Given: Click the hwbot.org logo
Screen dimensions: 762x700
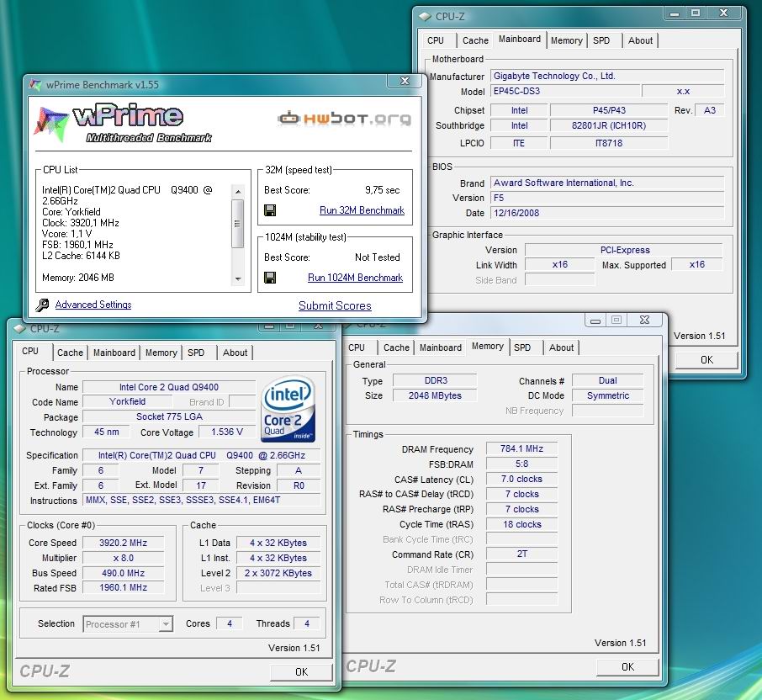Looking at the screenshot, I should [x=345, y=118].
